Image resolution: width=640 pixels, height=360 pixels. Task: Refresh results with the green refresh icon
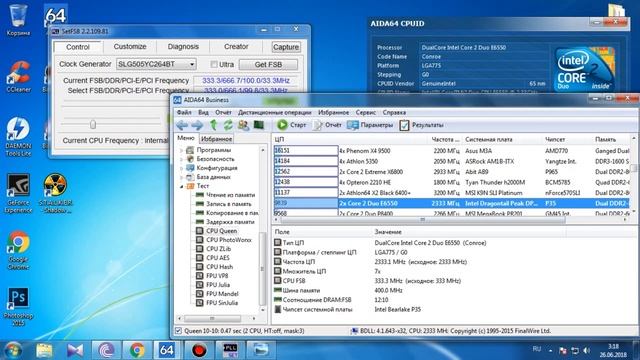pyautogui.click(x=228, y=125)
